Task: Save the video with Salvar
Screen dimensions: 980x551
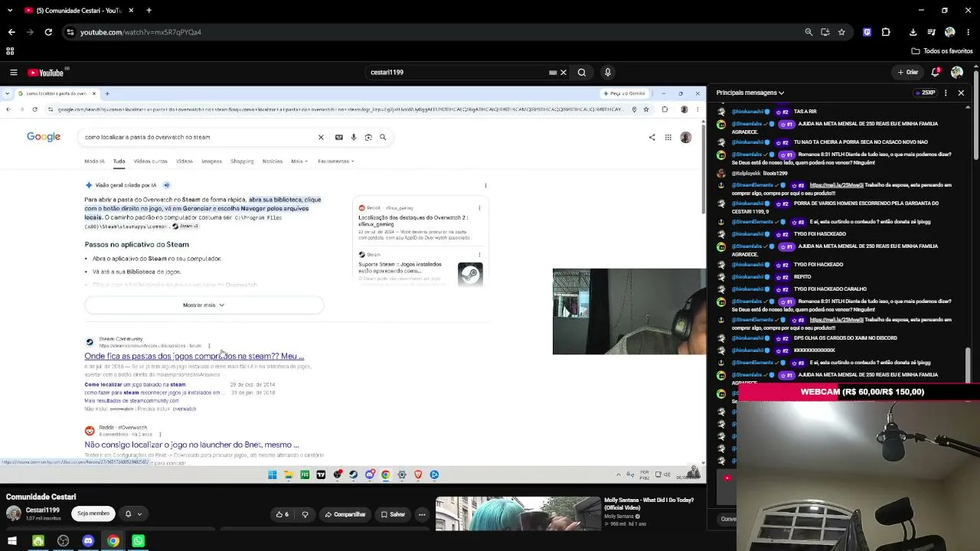Action: click(394, 514)
